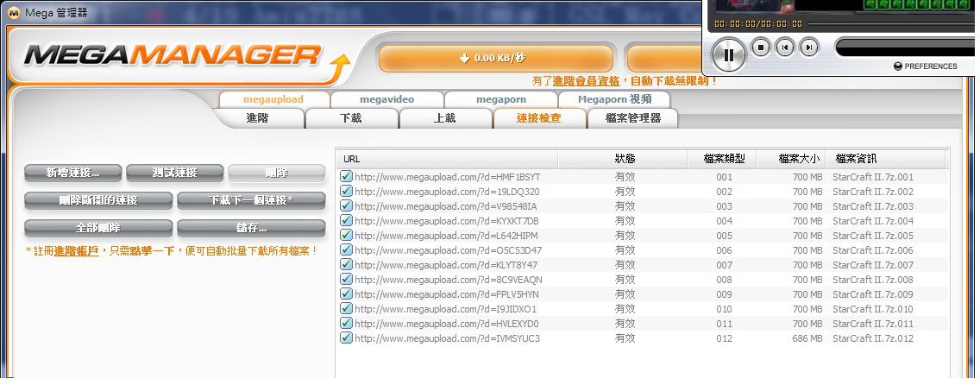Image resolution: width=980 pixels, height=385 pixels.
Task: Click the Mega app icon in title bar
Action: coord(14,12)
